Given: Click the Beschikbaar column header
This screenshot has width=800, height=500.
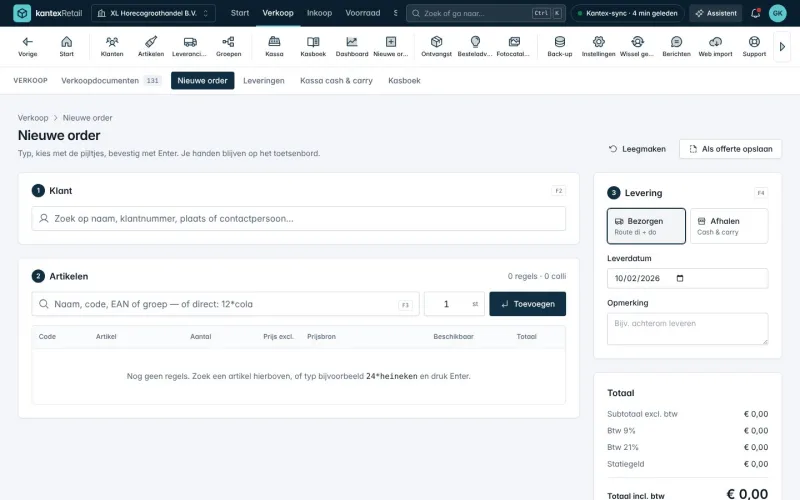Looking at the screenshot, I should (454, 337).
